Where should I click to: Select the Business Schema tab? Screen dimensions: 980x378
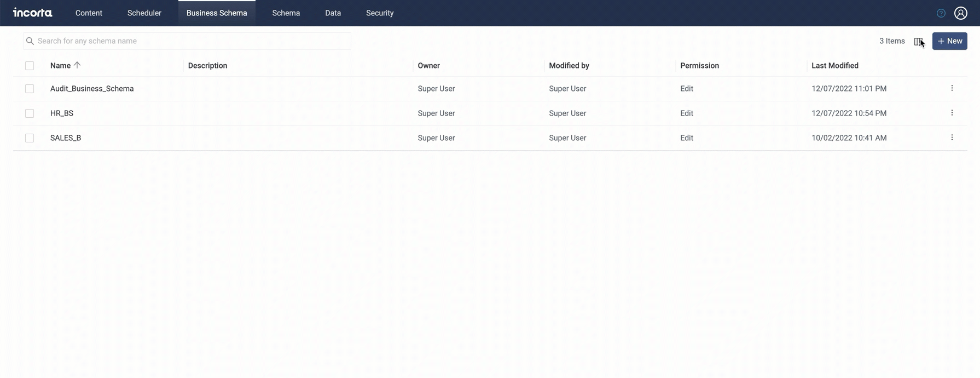[217, 13]
